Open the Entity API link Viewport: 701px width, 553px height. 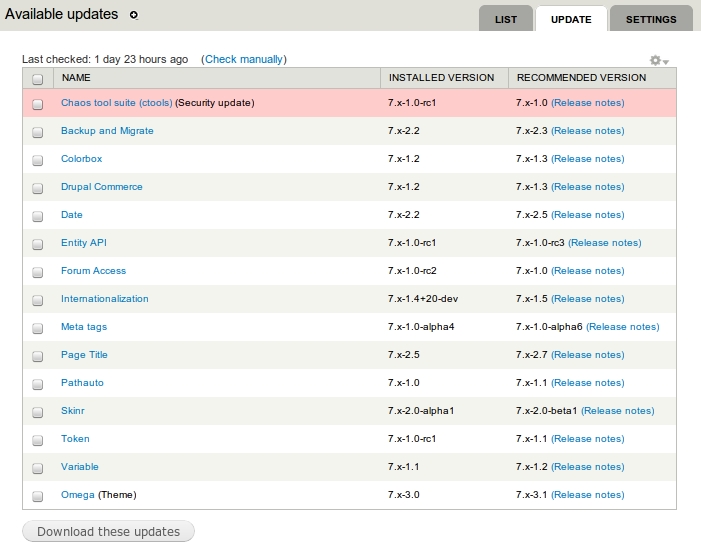(84, 243)
